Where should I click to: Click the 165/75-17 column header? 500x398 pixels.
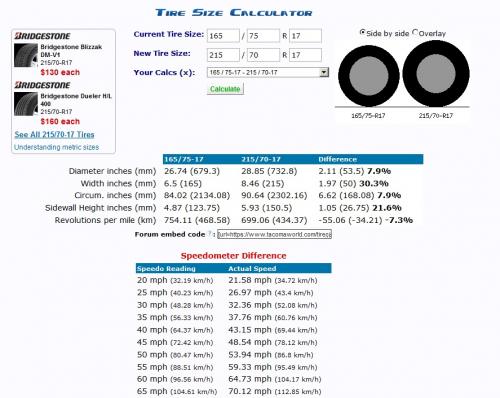coord(184,159)
